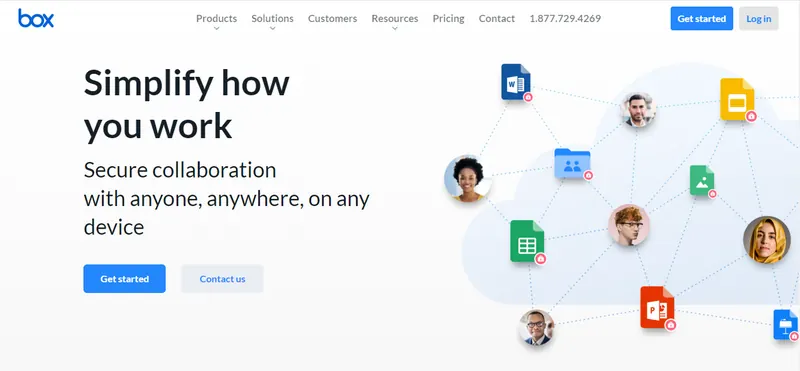
Task: Click the lock badge on image file
Action: click(x=713, y=194)
